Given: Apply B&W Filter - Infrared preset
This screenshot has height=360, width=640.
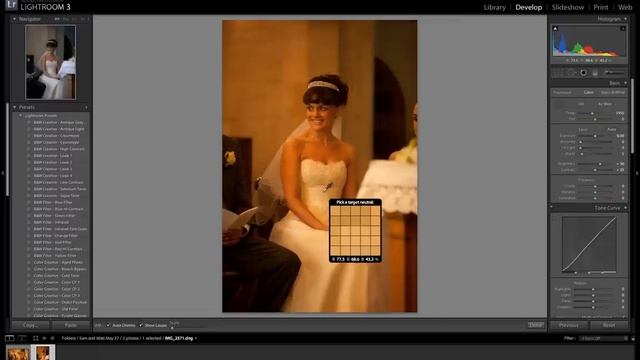Looking at the screenshot, I should [51, 222].
